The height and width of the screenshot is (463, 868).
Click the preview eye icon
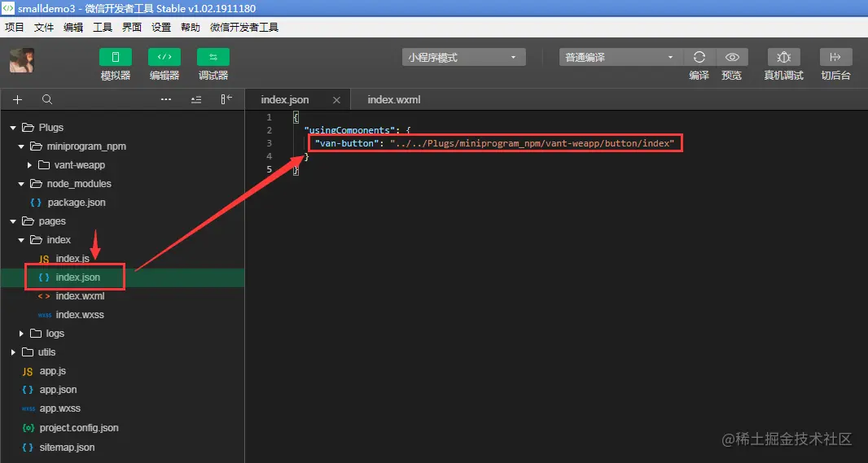(732, 57)
